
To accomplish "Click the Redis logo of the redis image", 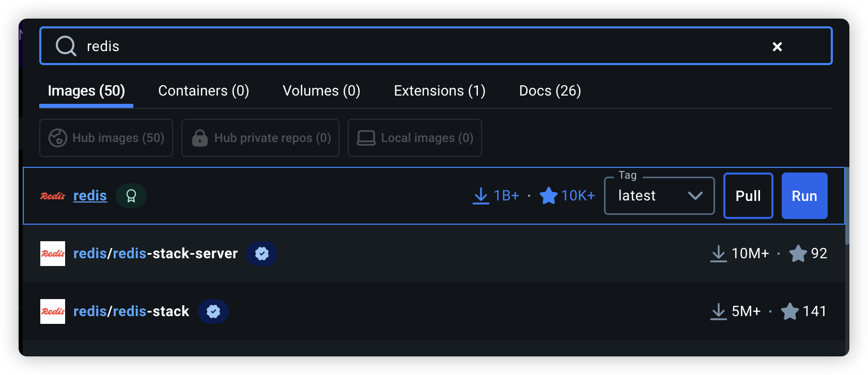I will click(x=53, y=196).
